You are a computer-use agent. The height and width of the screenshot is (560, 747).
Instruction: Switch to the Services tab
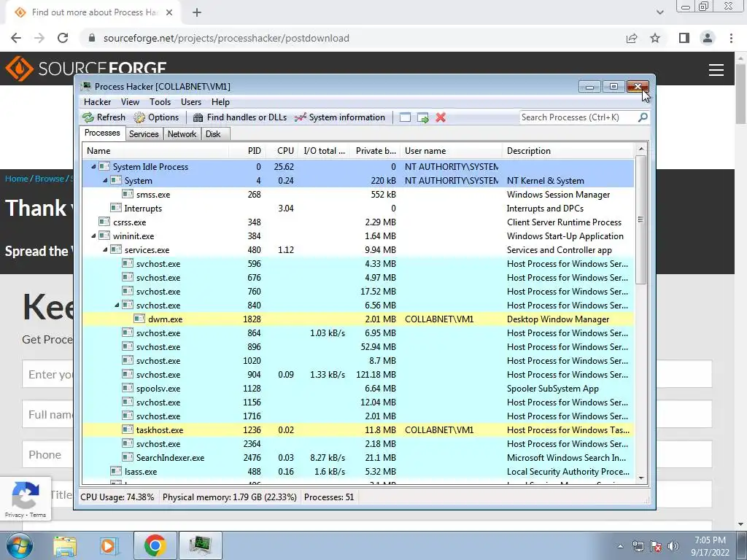[144, 134]
